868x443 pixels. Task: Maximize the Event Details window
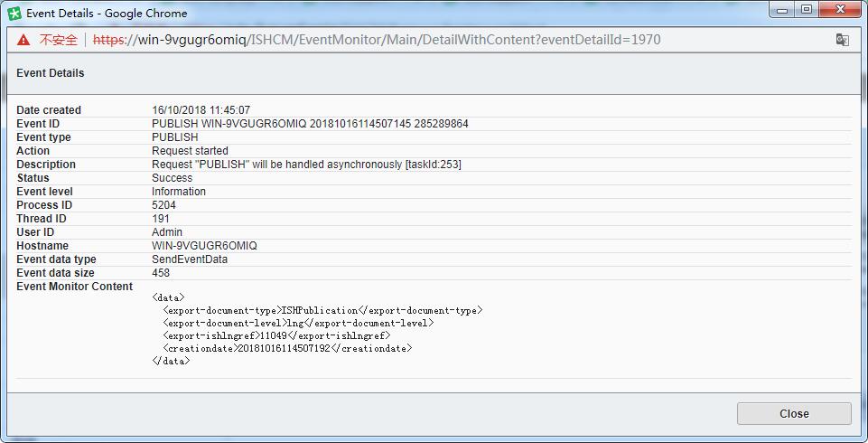pos(806,10)
